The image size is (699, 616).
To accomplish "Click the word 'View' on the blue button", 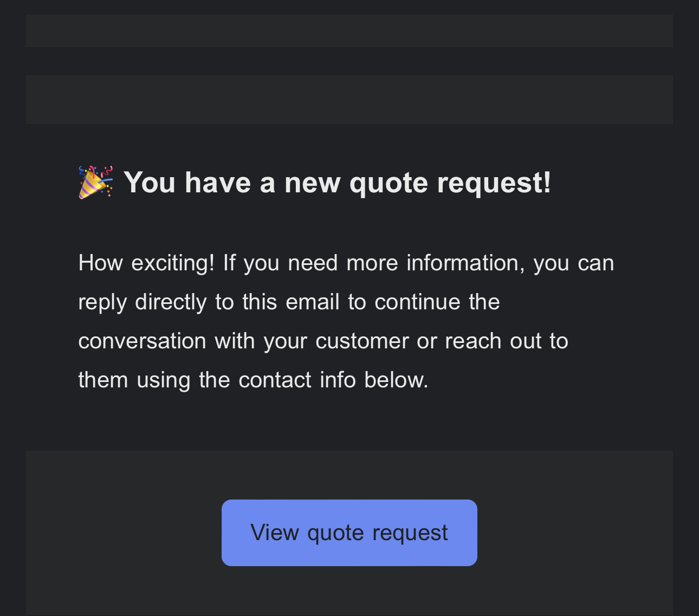I will point(275,533).
